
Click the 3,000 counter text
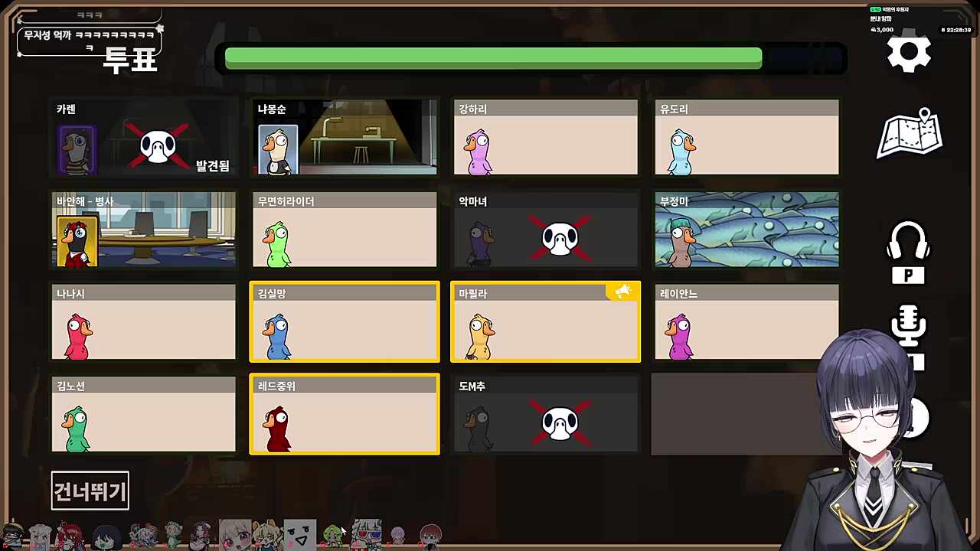(884, 30)
